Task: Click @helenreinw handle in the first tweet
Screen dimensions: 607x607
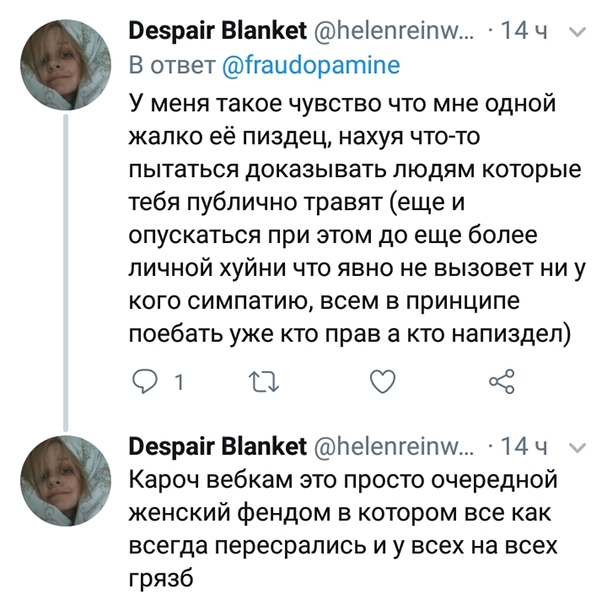Action: (x=400, y=33)
